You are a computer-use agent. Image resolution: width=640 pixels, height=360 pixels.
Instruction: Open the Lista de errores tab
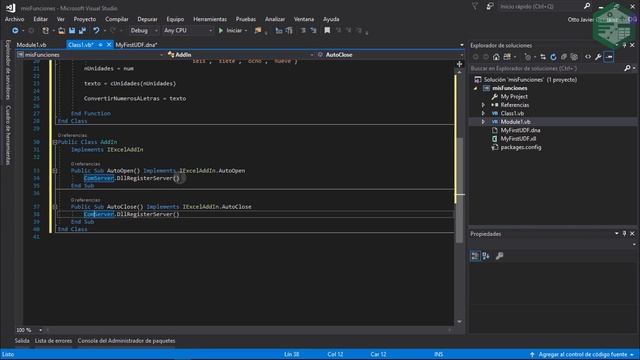(x=53, y=341)
